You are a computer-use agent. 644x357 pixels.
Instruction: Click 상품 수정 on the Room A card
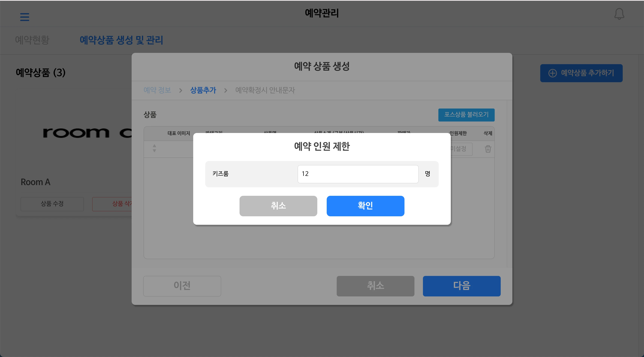pos(52,204)
